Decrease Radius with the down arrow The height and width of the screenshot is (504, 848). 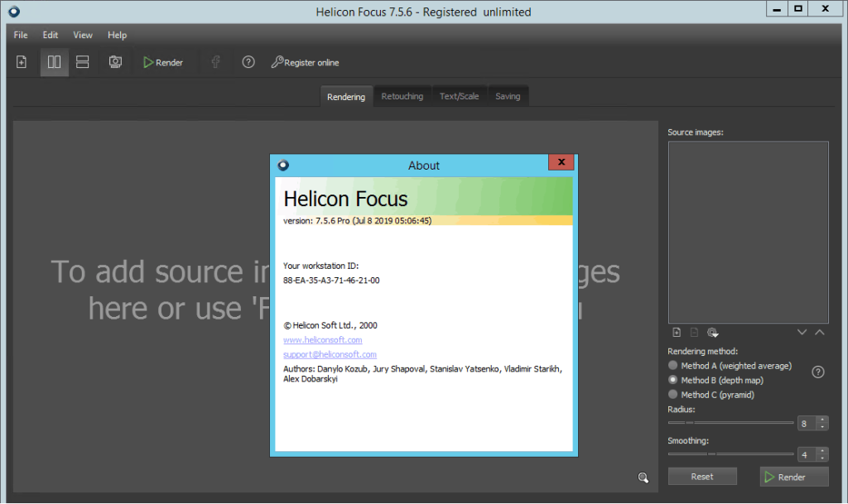(822, 427)
